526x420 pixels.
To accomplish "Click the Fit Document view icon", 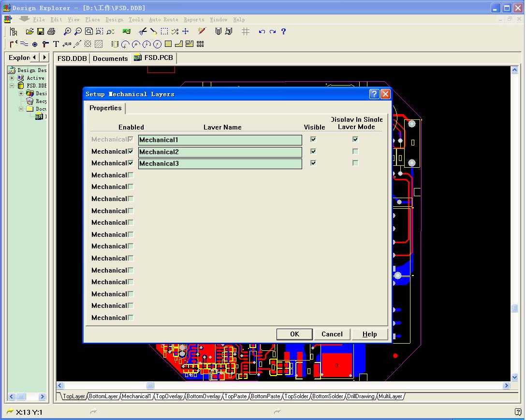I will pos(89,31).
